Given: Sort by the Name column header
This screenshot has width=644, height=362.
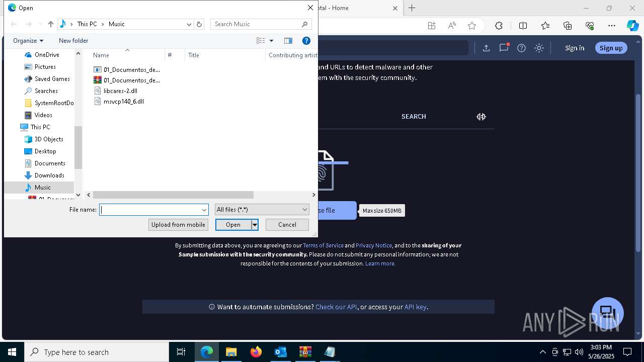Looking at the screenshot, I should pos(101,55).
